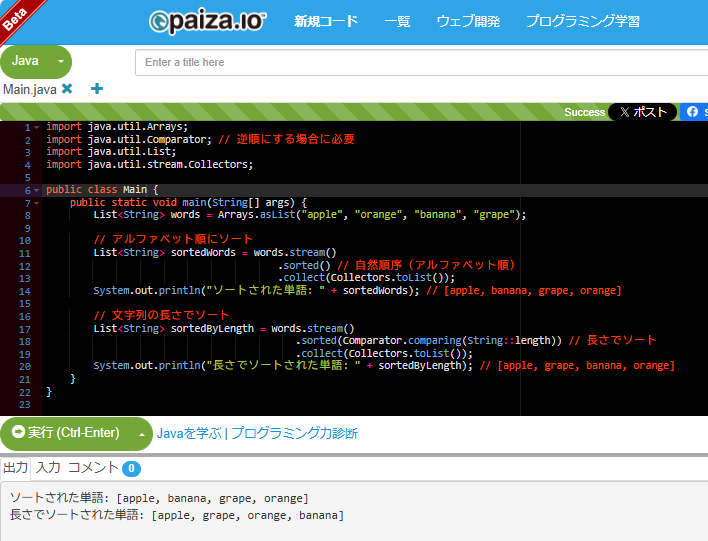Click the title input field
The image size is (708, 541).
(420, 62)
